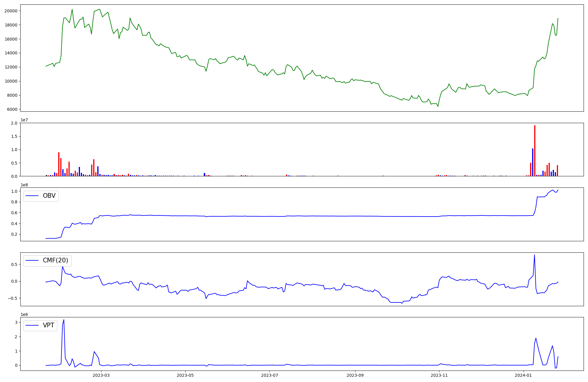Image resolution: width=588 pixels, height=382 pixels.
Task: Click the 1e8 OBV scale label
Action: pyautogui.click(x=24, y=185)
